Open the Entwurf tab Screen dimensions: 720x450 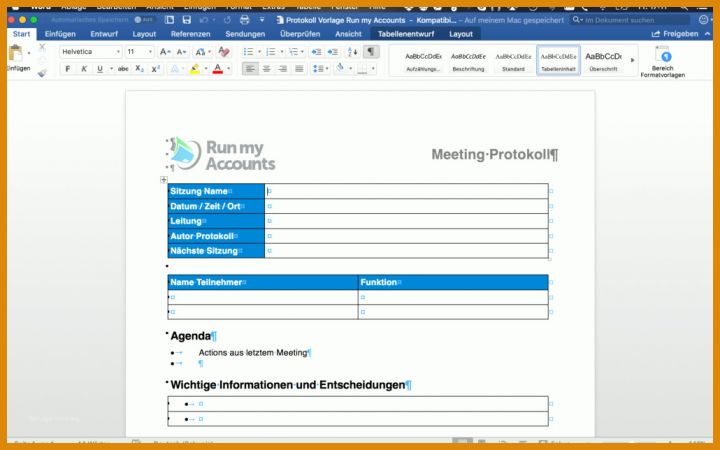click(104, 34)
